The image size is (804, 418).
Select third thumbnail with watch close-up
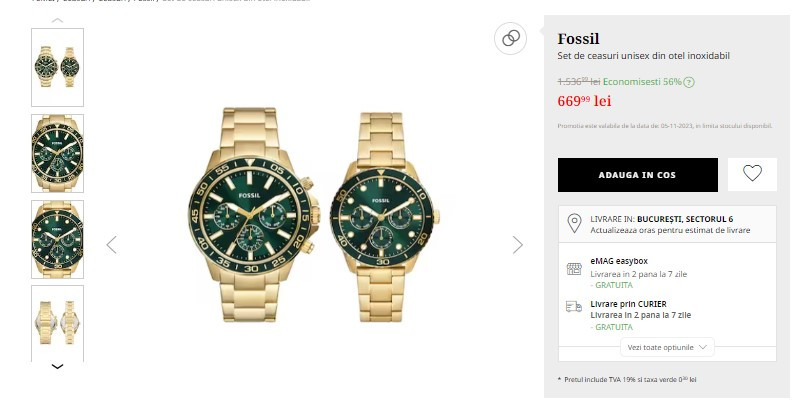tap(58, 239)
